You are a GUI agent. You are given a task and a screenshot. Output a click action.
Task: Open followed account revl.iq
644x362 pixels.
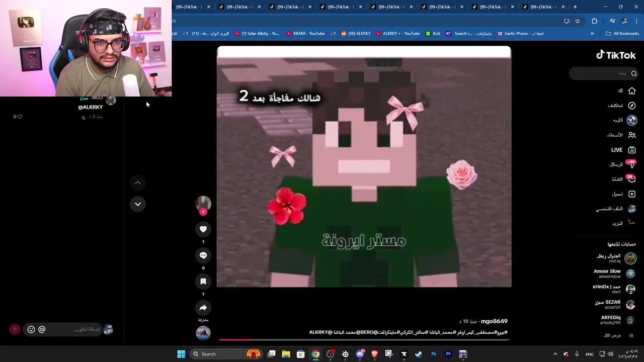point(616,258)
